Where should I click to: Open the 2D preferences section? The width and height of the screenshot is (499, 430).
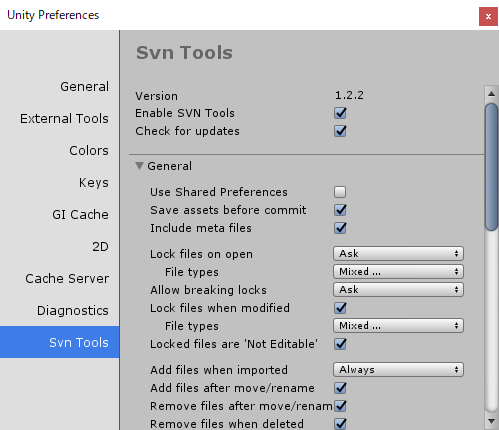click(100, 247)
